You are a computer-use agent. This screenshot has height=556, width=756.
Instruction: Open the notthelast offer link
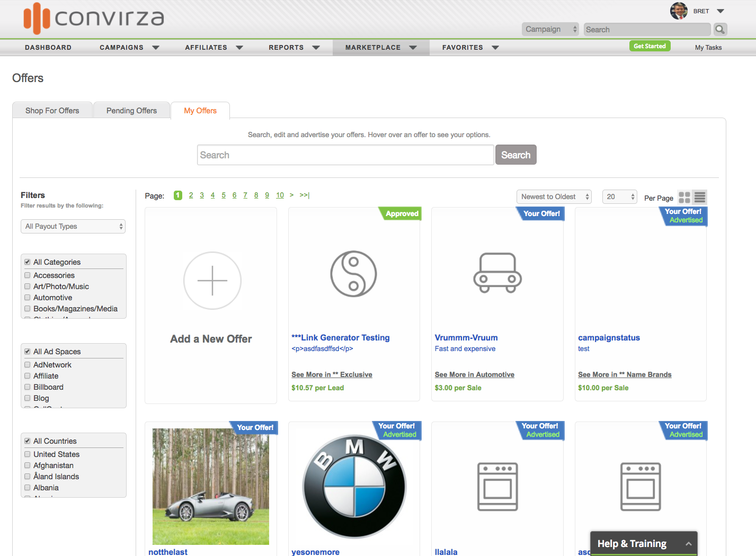point(168,552)
